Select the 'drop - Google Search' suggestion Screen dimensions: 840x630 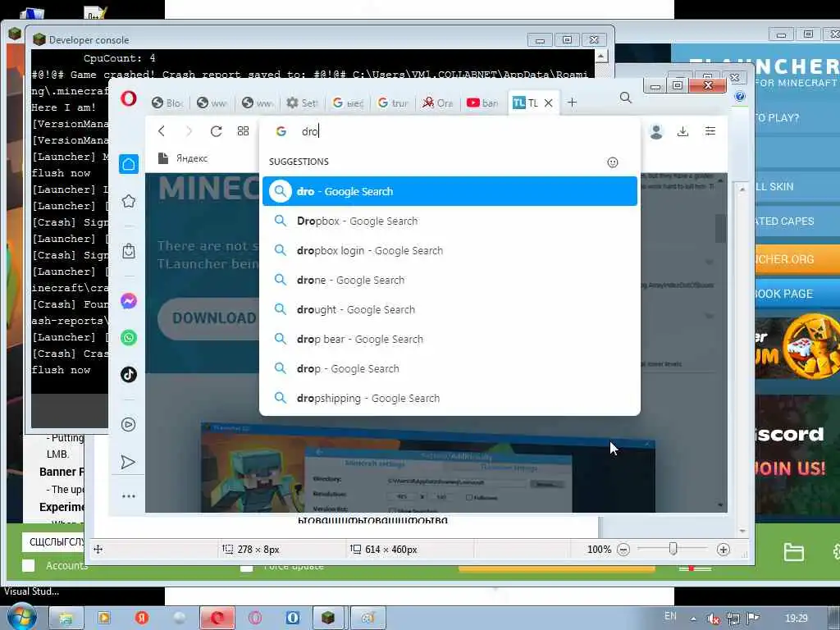pyautogui.click(x=450, y=368)
